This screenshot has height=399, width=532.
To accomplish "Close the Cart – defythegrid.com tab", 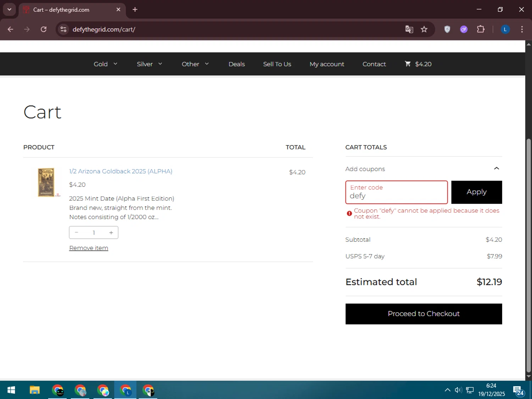I will tap(118, 10).
